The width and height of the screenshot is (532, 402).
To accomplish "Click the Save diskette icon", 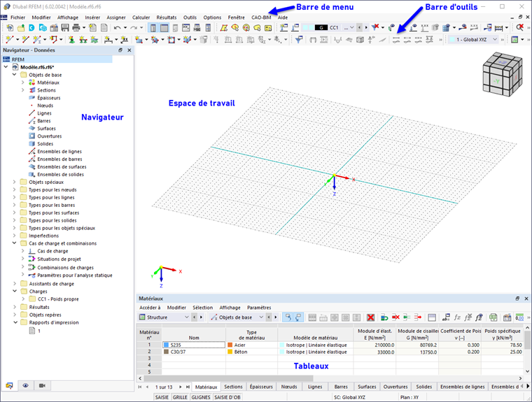I will 65,28.
